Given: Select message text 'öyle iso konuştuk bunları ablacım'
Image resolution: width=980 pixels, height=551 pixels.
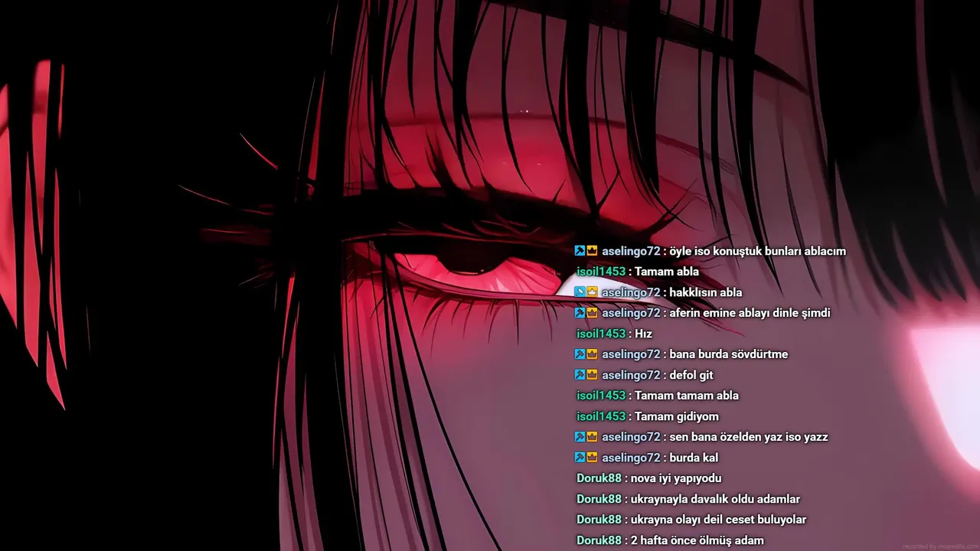Looking at the screenshot, I should [x=757, y=251].
